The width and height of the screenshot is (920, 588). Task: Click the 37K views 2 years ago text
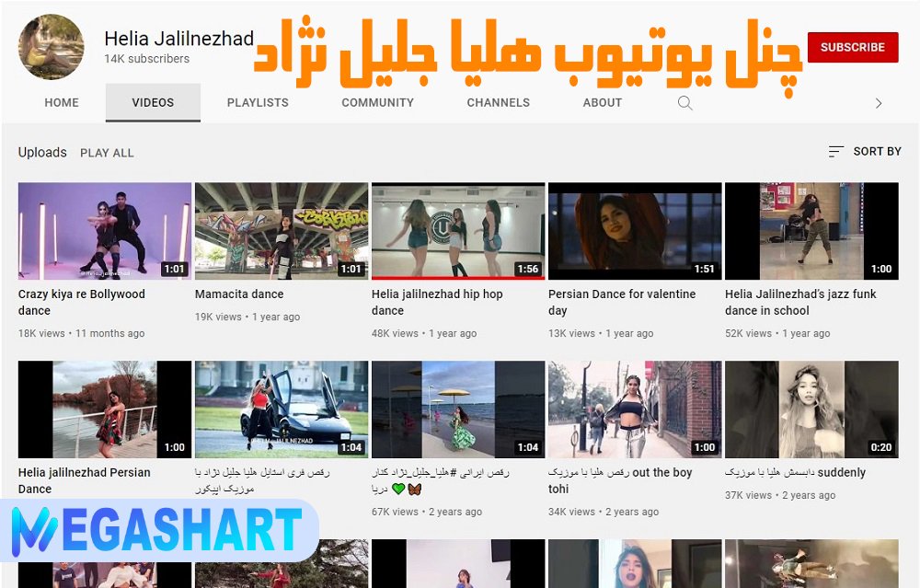780,495
